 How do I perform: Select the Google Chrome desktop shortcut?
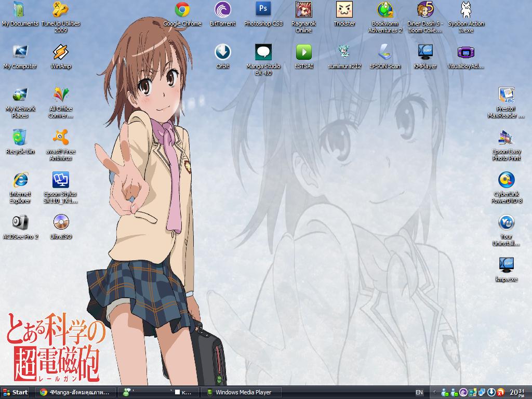pos(182,14)
